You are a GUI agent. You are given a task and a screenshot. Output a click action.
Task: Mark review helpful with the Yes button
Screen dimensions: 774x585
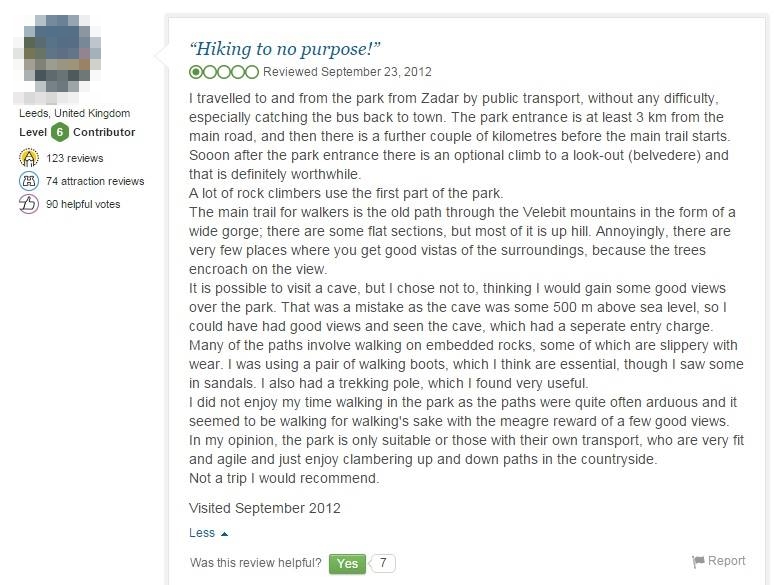click(348, 564)
